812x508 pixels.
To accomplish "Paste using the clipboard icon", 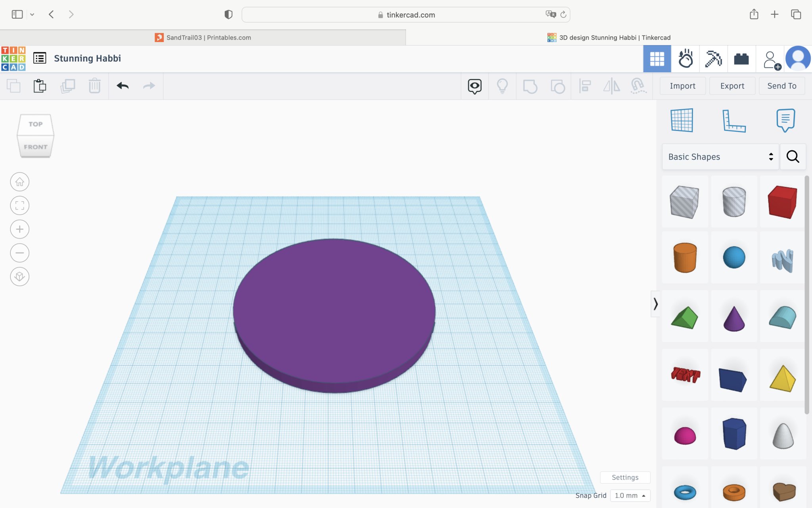I will click(40, 86).
